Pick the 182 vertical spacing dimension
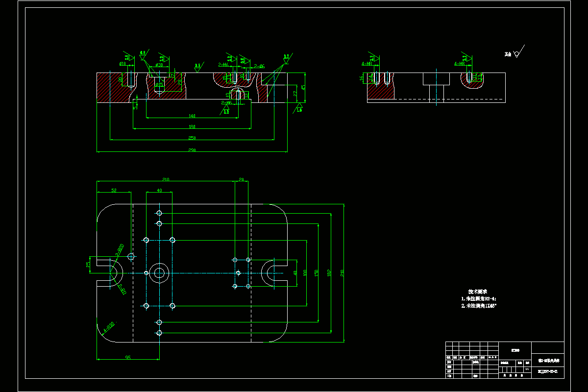The width and height of the screenshot is (588, 392). tap(329, 272)
